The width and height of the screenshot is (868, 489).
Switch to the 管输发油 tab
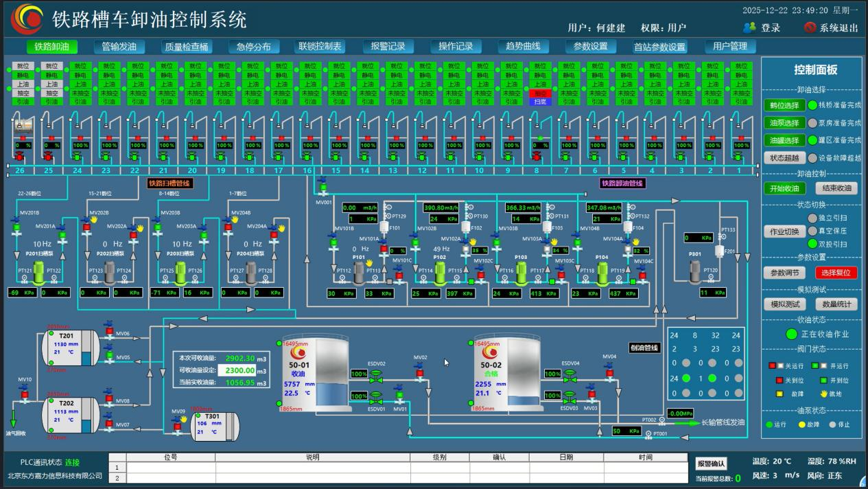(119, 47)
